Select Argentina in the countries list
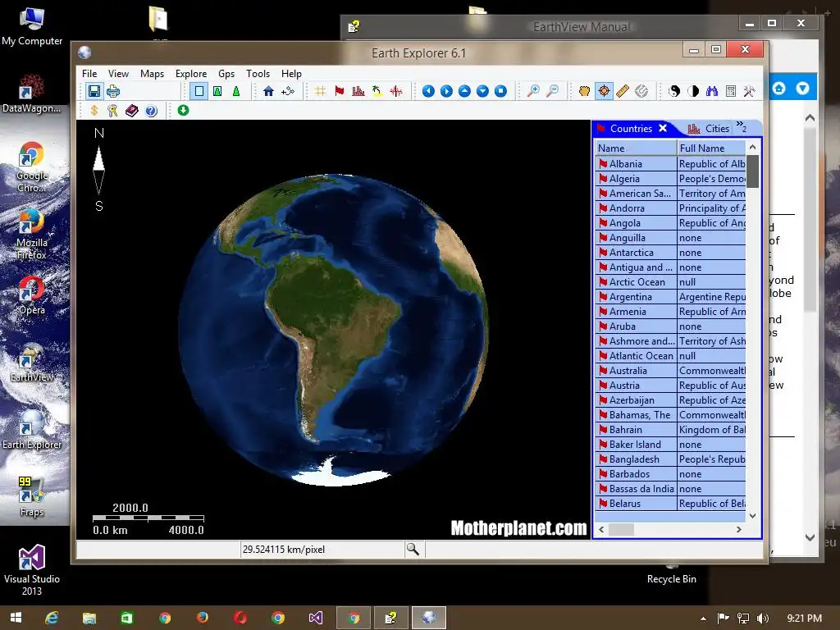The height and width of the screenshot is (630, 840). pos(670,297)
